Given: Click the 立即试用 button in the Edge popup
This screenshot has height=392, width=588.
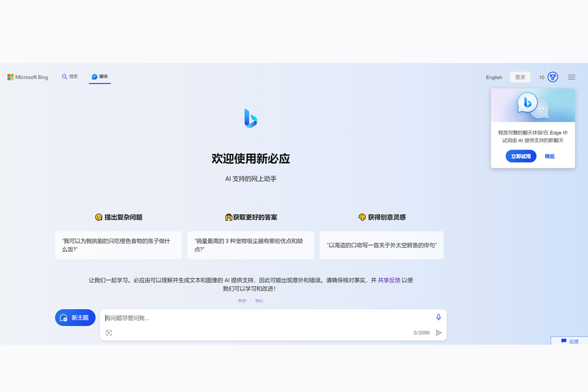Looking at the screenshot, I should pyautogui.click(x=521, y=156).
